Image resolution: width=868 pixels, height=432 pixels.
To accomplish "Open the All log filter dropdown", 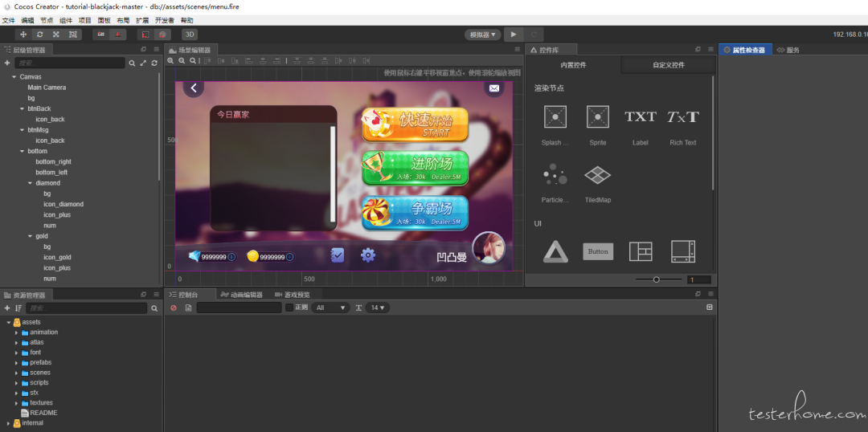I will tap(330, 308).
